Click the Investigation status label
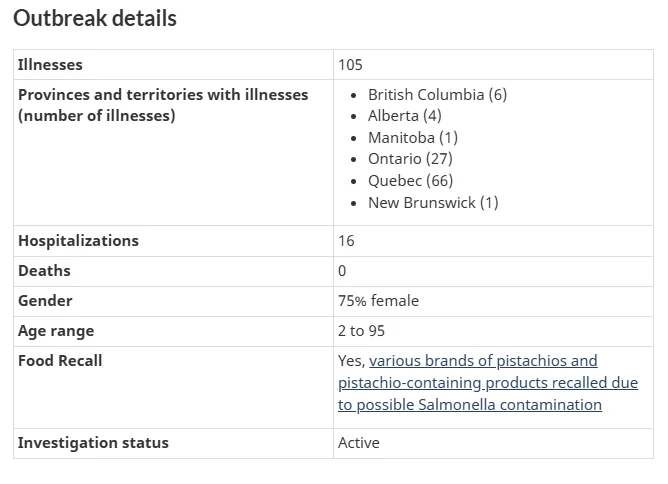The height and width of the screenshot is (484, 668). point(93,443)
